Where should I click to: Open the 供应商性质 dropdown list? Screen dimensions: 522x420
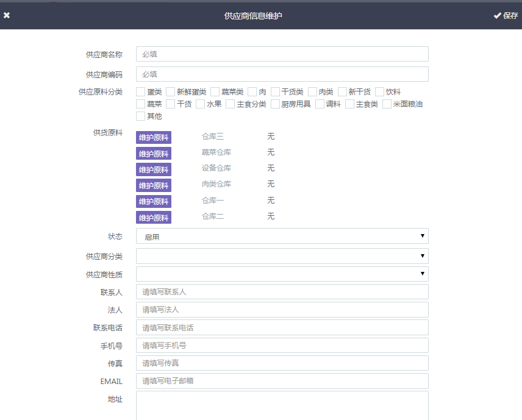282,274
